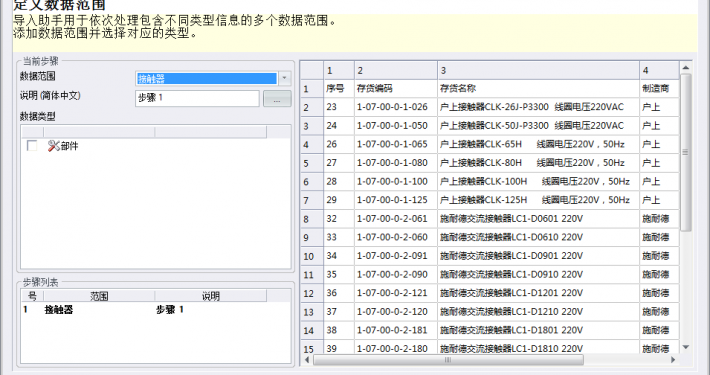Select cell 1-07-00-0-2-091
This screenshot has width=710, height=375.
coord(396,255)
